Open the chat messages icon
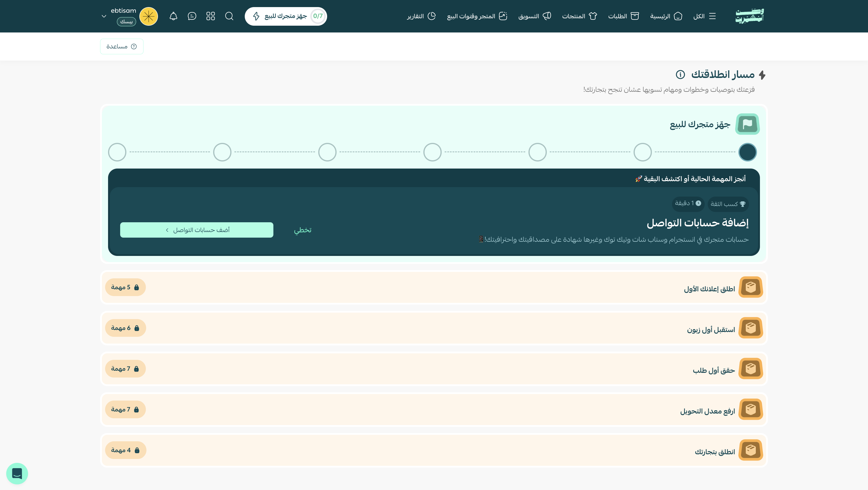The width and height of the screenshot is (868, 490). (192, 16)
